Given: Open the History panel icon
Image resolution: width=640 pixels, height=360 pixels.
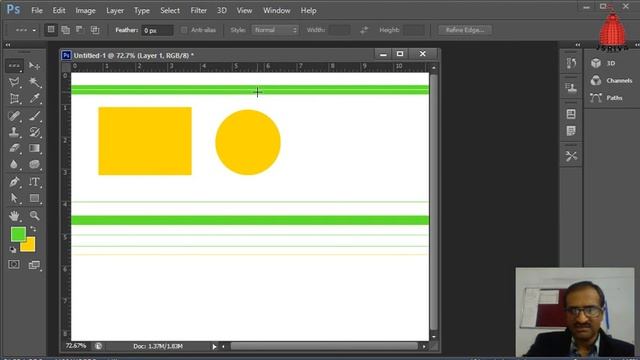Looking at the screenshot, I should click(571, 63).
